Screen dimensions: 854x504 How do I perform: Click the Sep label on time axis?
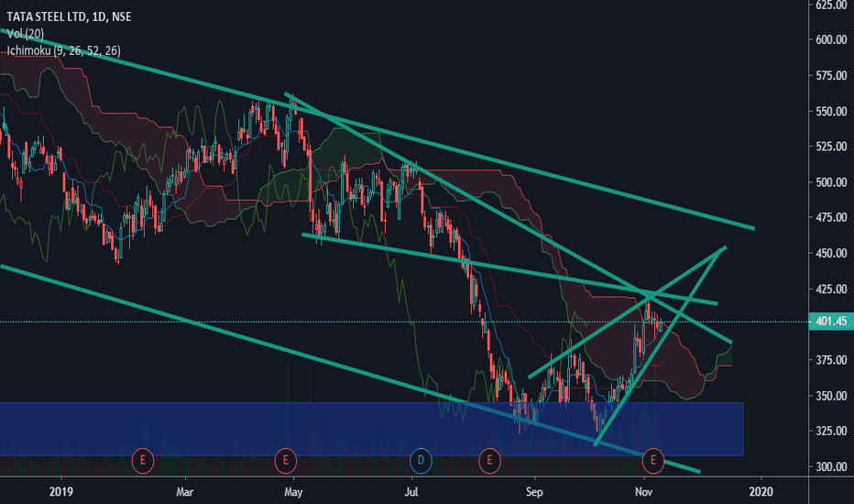point(534,492)
